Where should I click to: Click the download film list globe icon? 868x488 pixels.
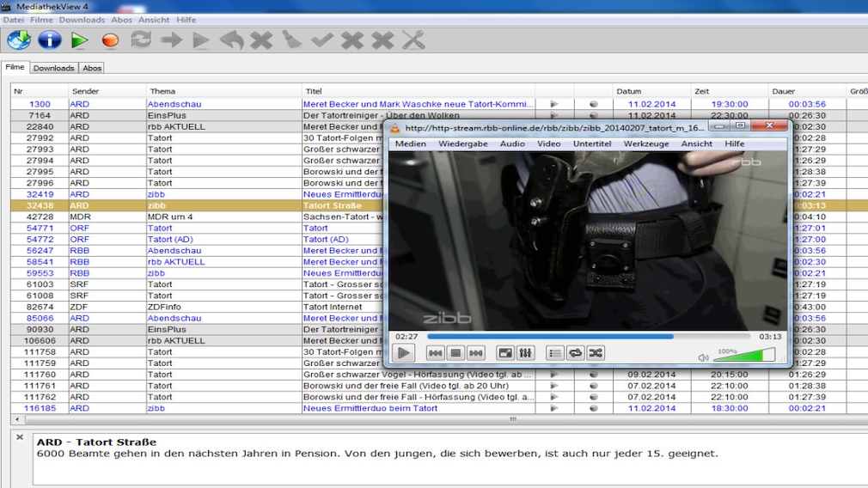[x=19, y=40]
